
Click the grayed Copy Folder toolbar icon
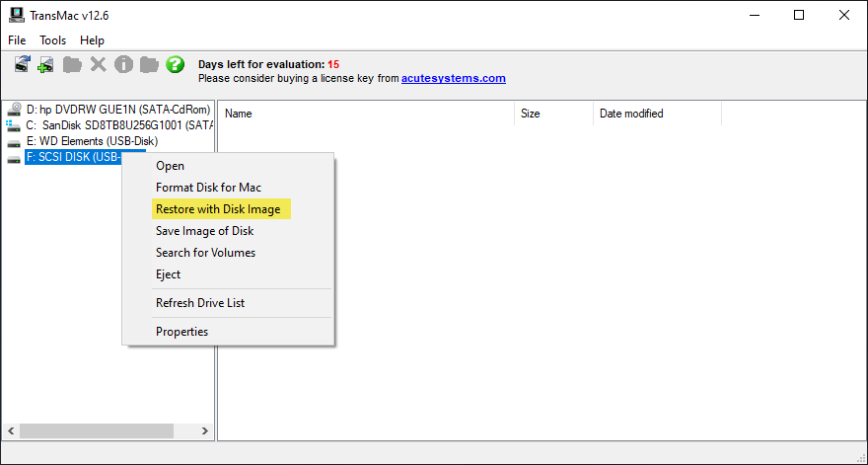149,64
